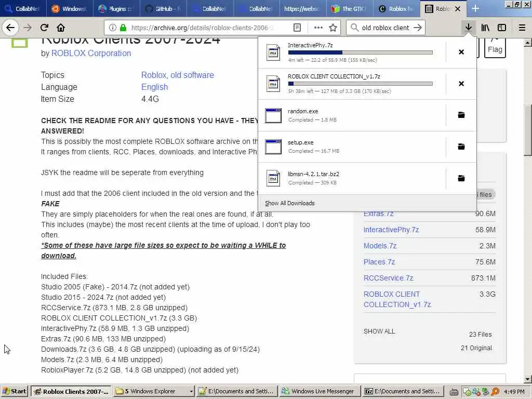532x399 pixels.
Task: Reload the current page
Action: [x=44, y=28]
